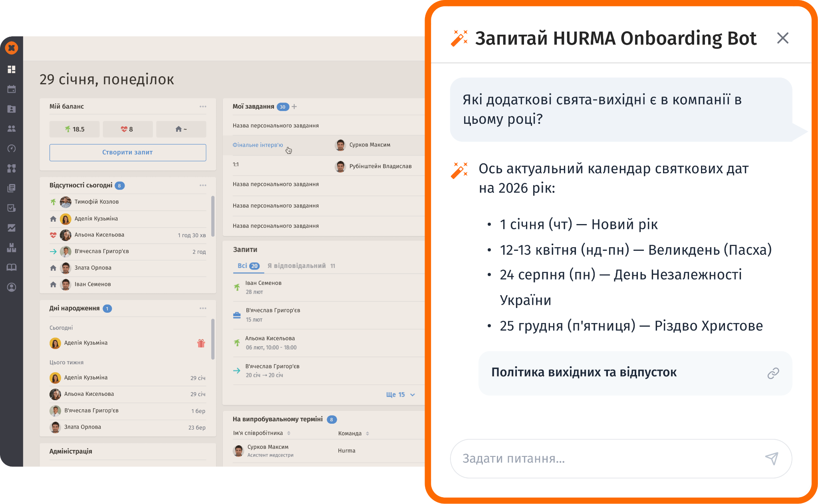
Task: Select the Всі requests tab
Action: point(248,266)
